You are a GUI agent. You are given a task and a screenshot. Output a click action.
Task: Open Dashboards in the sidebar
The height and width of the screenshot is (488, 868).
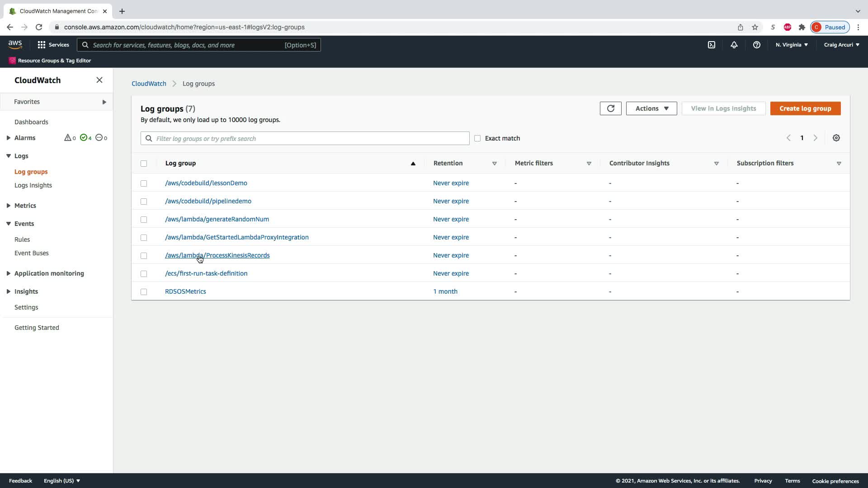pos(31,122)
